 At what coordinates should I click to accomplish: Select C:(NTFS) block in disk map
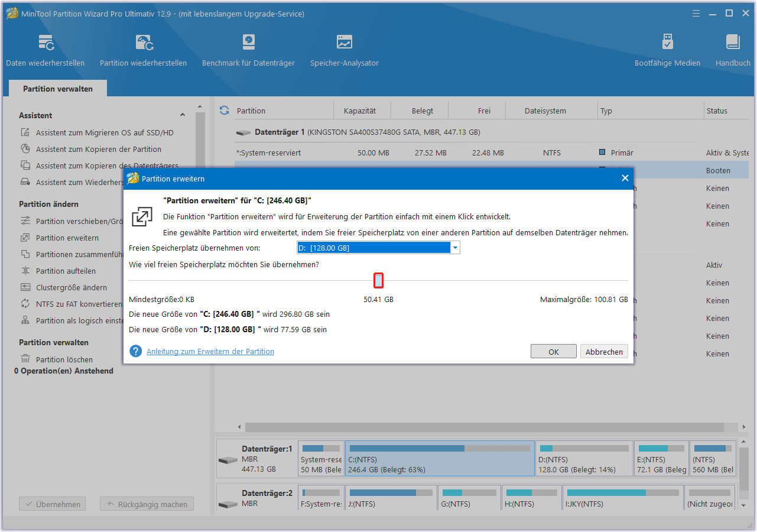click(x=440, y=459)
